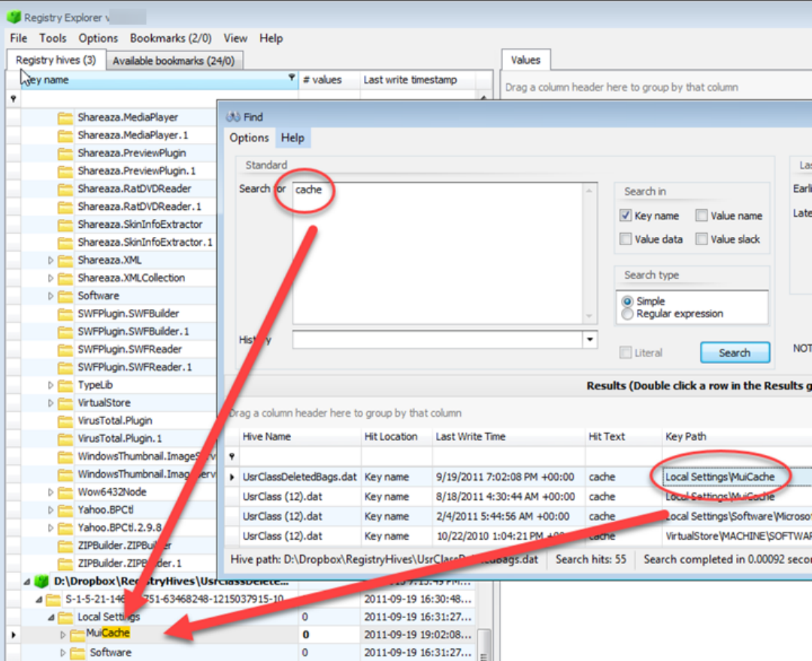
Task: Expand the VirtualStore tree node
Action: [x=51, y=403]
